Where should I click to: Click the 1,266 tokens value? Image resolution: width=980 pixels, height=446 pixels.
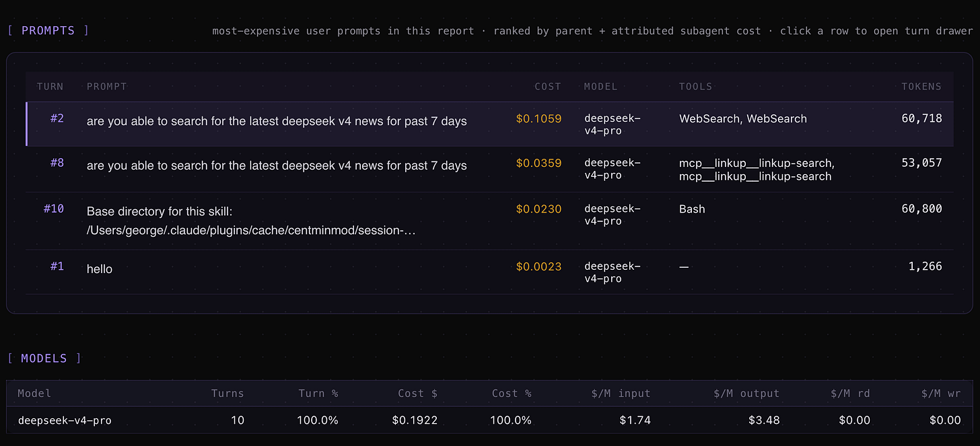pyautogui.click(x=925, y=266)
